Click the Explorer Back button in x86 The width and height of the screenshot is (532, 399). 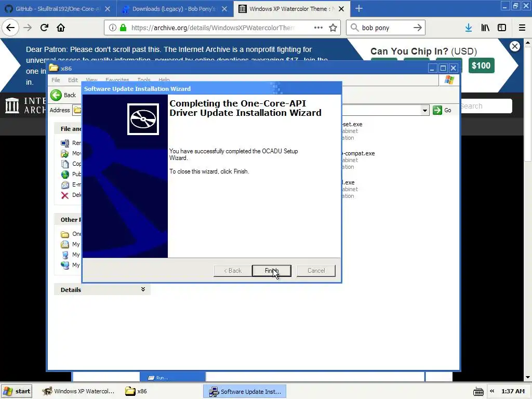click(63, 95)
